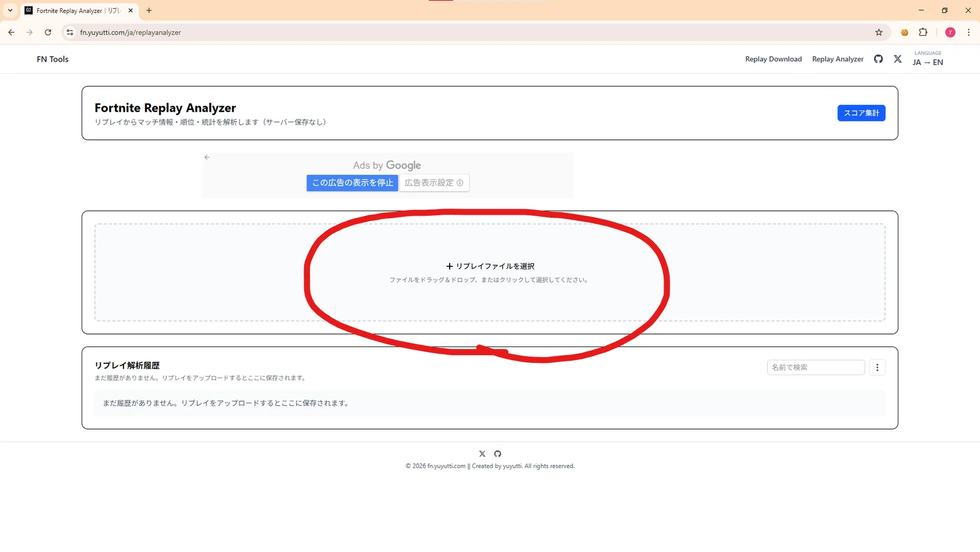
Task: Open the browser extensions puzzle icon
Action: click(x=923, y=32)
